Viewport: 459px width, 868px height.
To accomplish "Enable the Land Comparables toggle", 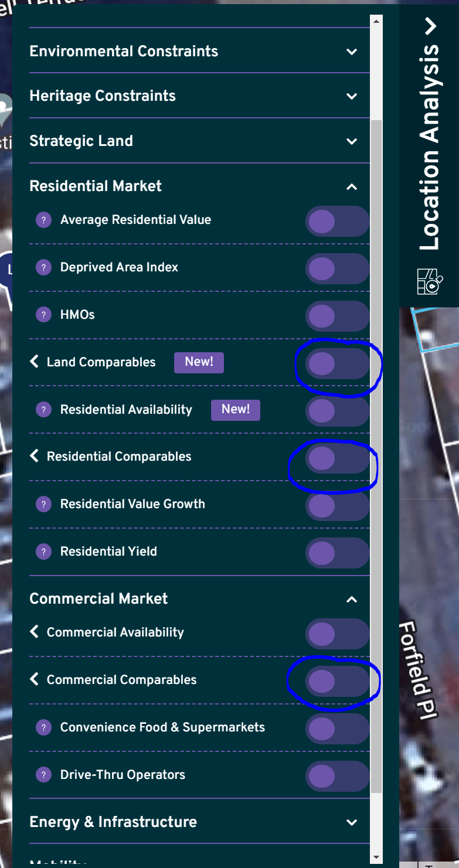I will pos(338,363).
